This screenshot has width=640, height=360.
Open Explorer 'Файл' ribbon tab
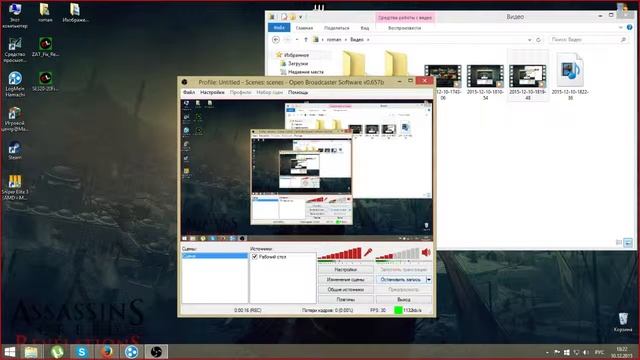coord(279,27)
